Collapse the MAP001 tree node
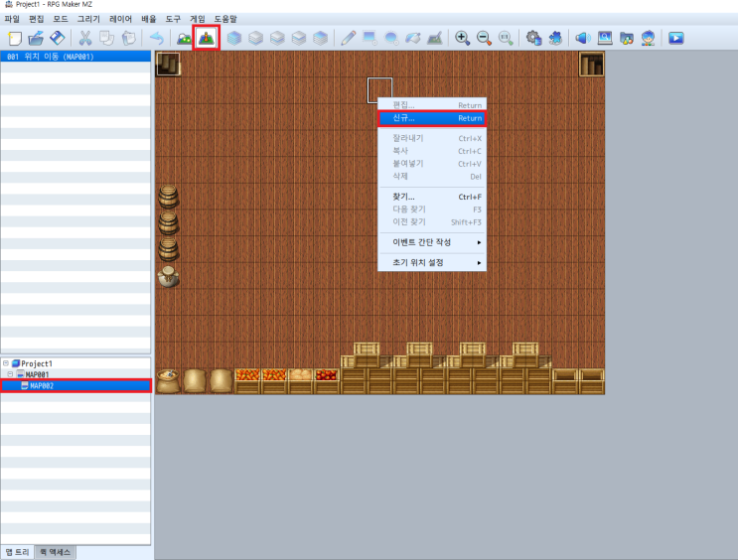Screen dimensions: 738x560 (x=10, y=374)
